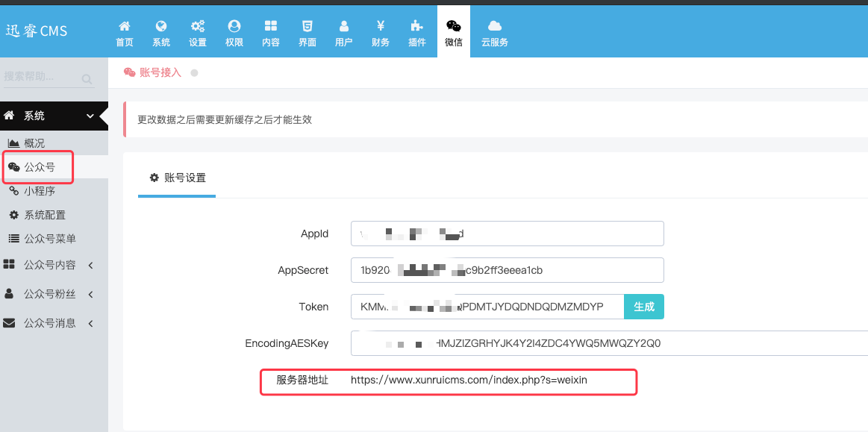Select the 微信 WeChat tab
868x432 pixels.
tap(453, 31)
